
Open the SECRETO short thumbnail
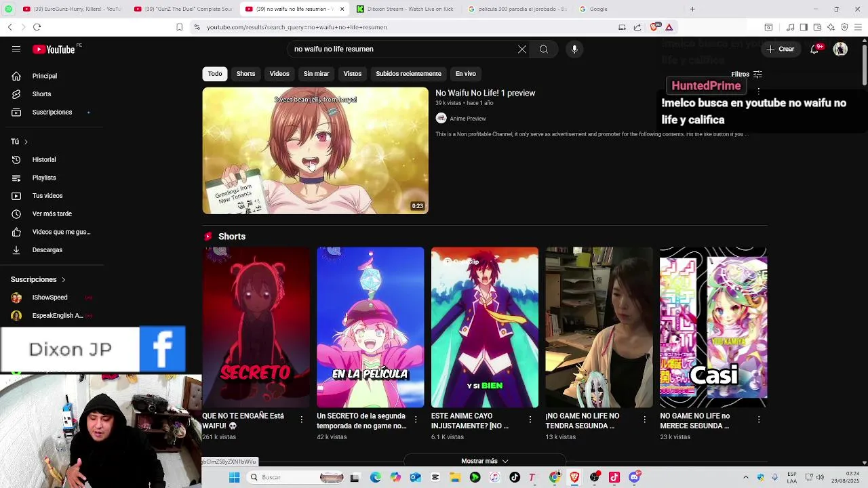[x=256, y=327]
